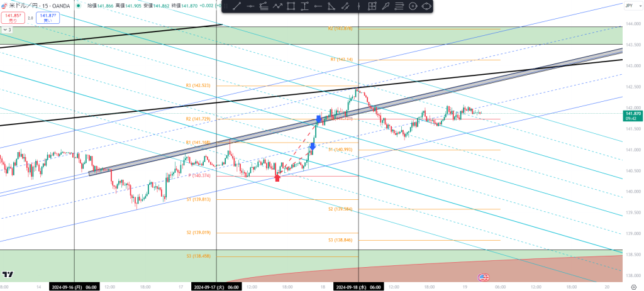Select the 2024-09-17 06:00 time axis label
This screenshot has width=644, height=291.
pos(216,287)
